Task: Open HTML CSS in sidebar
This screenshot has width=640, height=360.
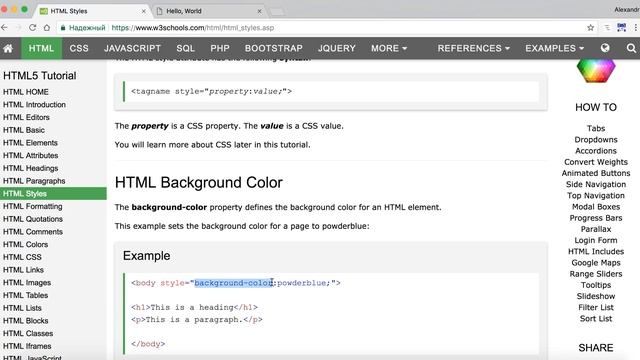Action: tap(22, 257)
